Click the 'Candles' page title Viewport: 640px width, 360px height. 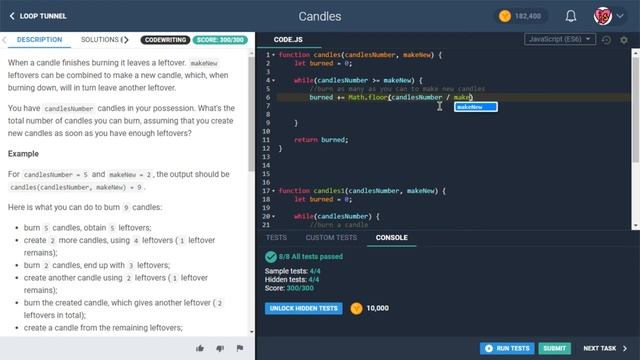(320, 16)
